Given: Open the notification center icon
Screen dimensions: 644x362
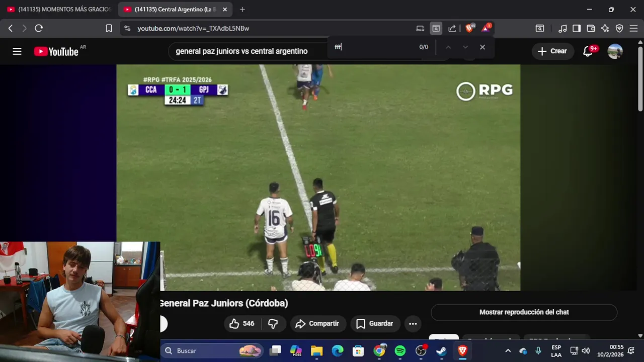Looking at the screenshot, I should coord(631,351).
